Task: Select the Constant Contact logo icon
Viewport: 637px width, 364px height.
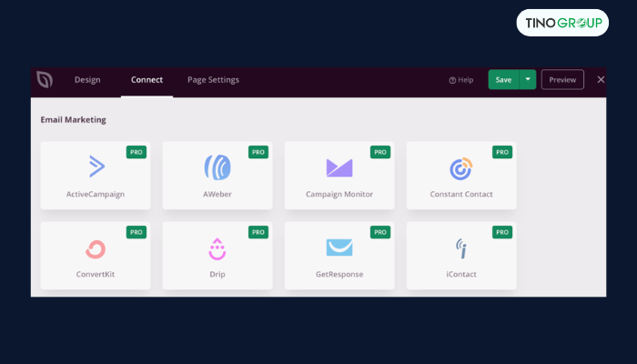Action: (461, 168)
